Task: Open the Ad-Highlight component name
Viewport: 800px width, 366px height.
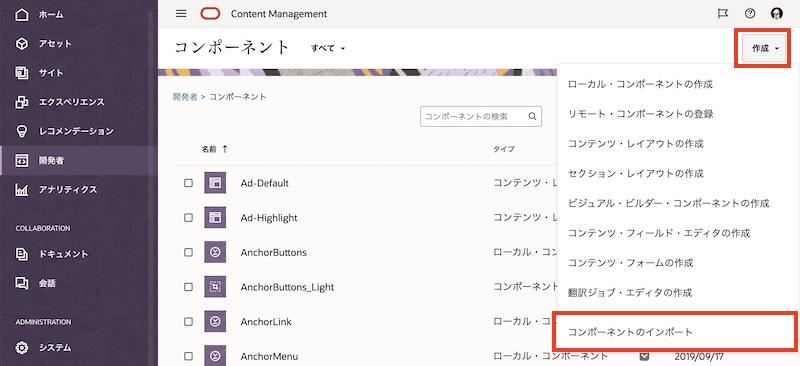Action: (x=269, y=217)
